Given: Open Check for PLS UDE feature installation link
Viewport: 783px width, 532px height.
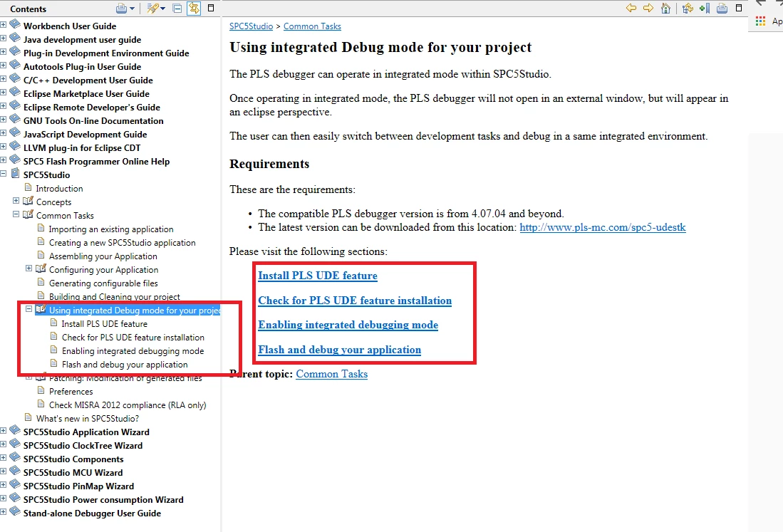Looking at the screenshot, I should point(355,301).
